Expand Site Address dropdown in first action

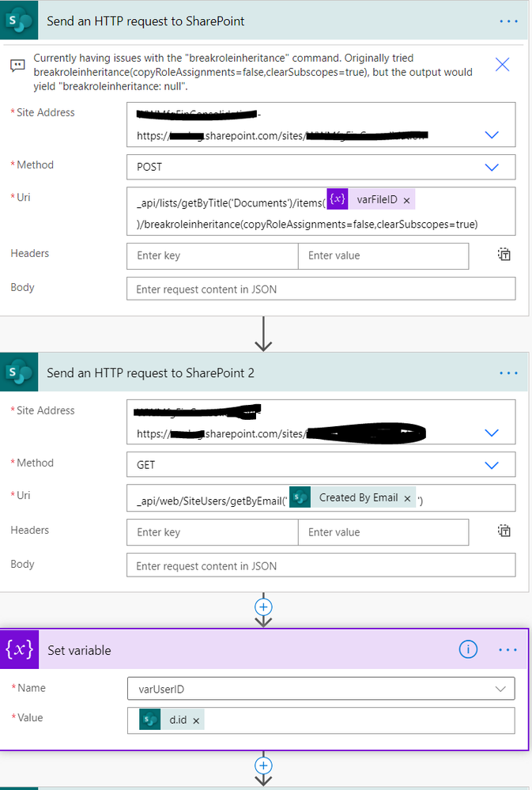pos(492,135)
